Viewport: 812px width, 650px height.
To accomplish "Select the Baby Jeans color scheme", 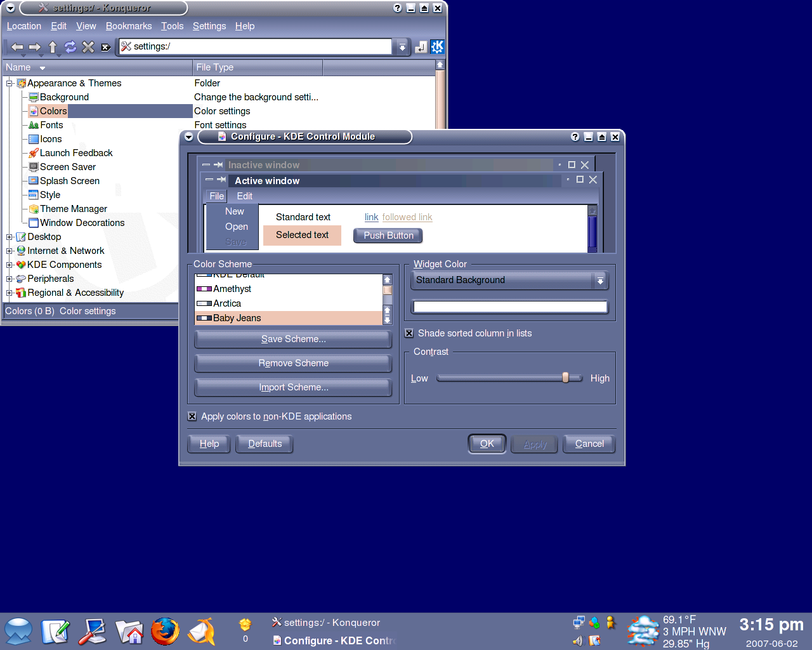I will (x=289, y=318).
